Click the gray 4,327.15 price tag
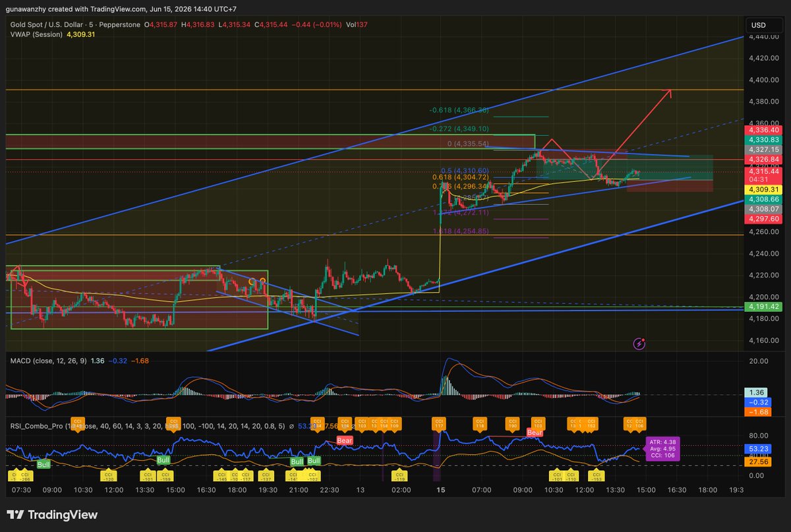The width and height of the screenshot is (791, 532). point(762,150)
